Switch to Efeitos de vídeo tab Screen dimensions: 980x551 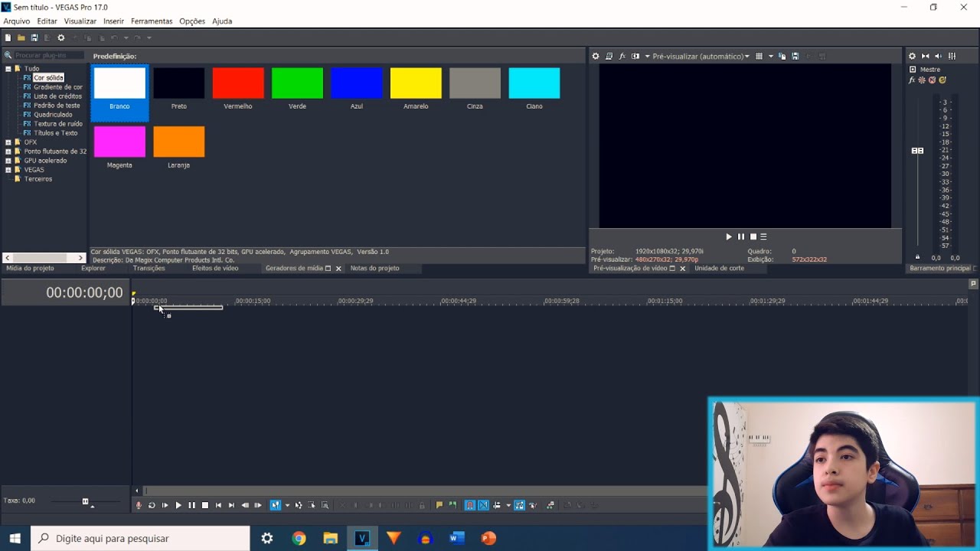coord(215,269)
